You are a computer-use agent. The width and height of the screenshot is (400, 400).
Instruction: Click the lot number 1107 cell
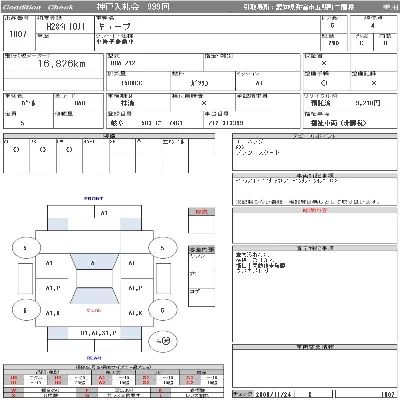[18, 34]
